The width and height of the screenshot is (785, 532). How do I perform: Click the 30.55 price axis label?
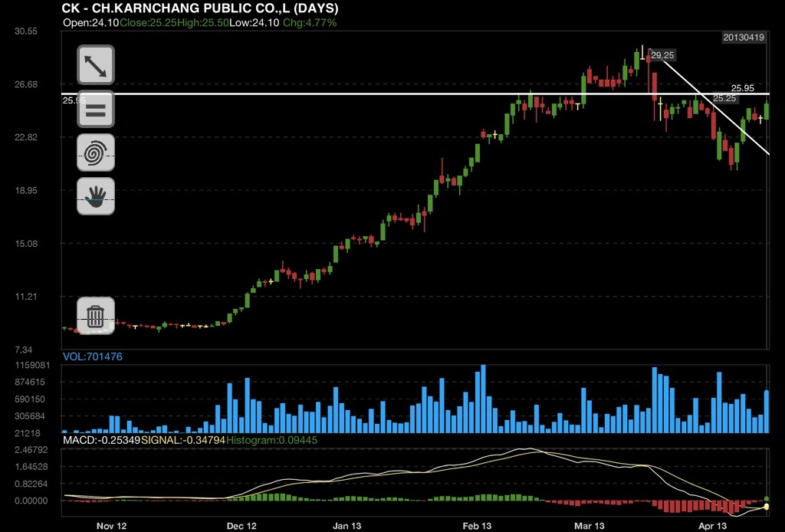click(26, 31)
